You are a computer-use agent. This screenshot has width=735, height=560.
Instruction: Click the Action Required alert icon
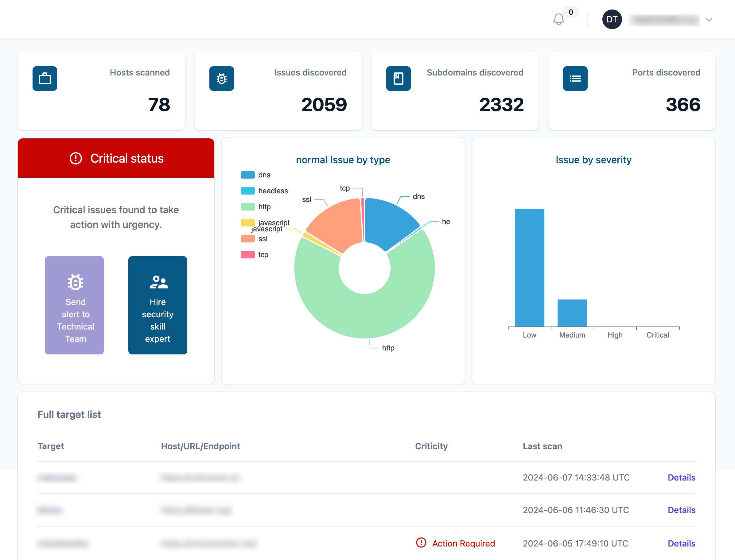(x=421, y=543)
